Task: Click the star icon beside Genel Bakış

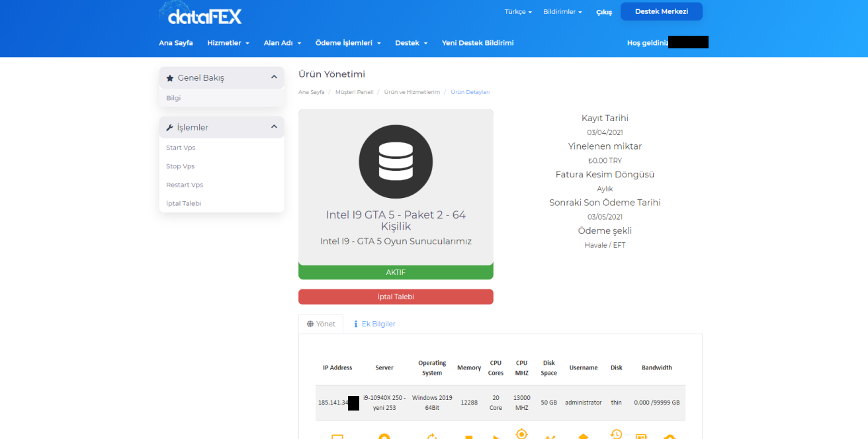Action: point(170,78)
